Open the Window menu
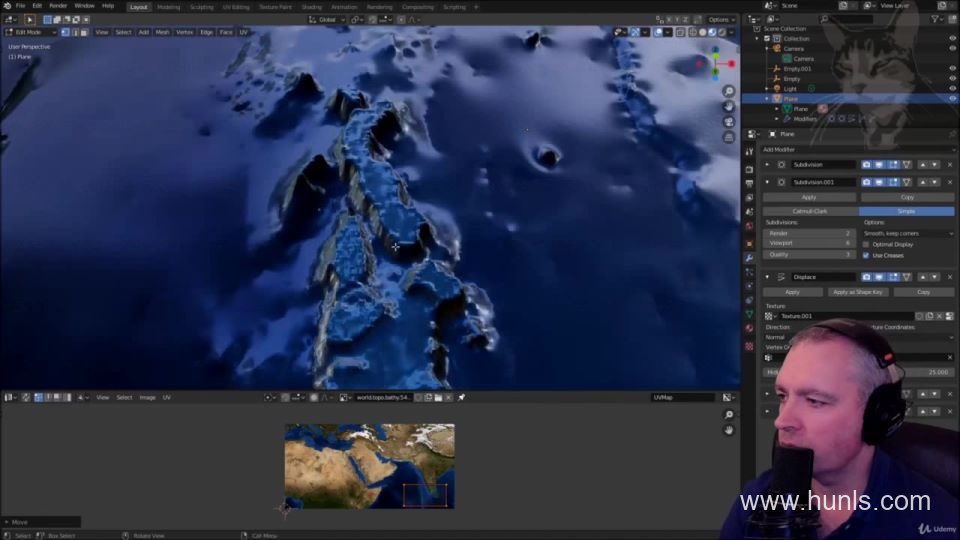This screenshot has width=960, height=540. coord(84,6)
